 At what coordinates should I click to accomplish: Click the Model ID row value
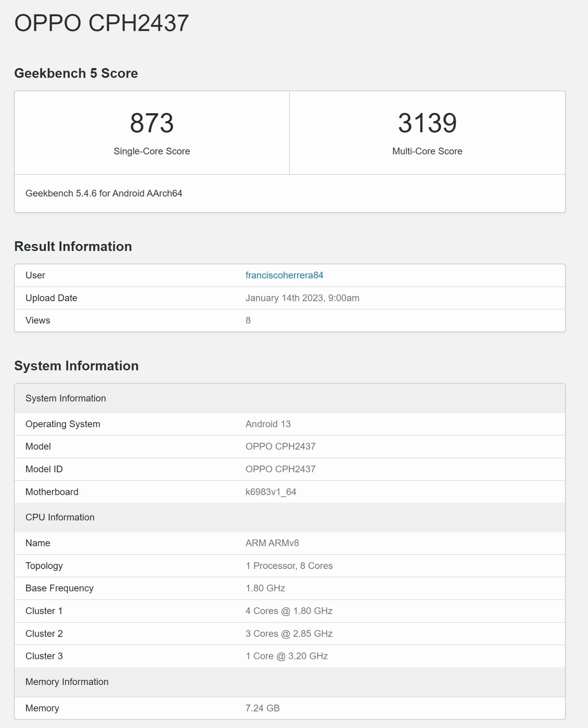pyautogui.click(x=280, y=469)
